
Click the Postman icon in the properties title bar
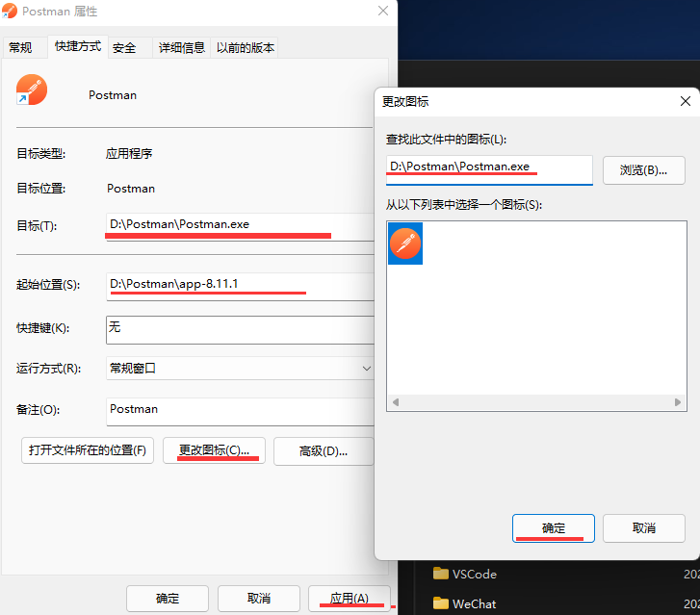(10, 11)
